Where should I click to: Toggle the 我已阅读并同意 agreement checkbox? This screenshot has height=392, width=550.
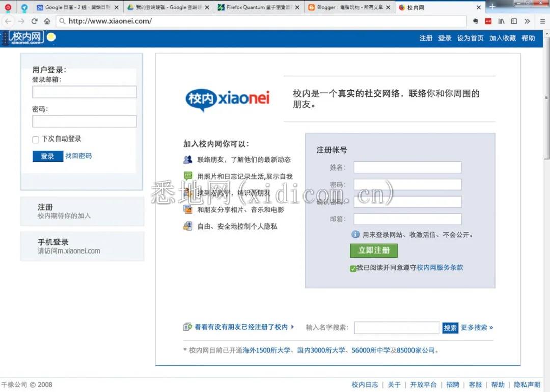pyautogui.click(x=353, y=269)
